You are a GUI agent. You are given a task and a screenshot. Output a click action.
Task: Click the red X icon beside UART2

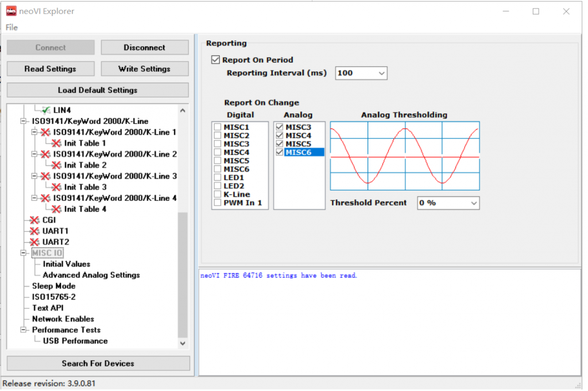[x=34, y=242]
